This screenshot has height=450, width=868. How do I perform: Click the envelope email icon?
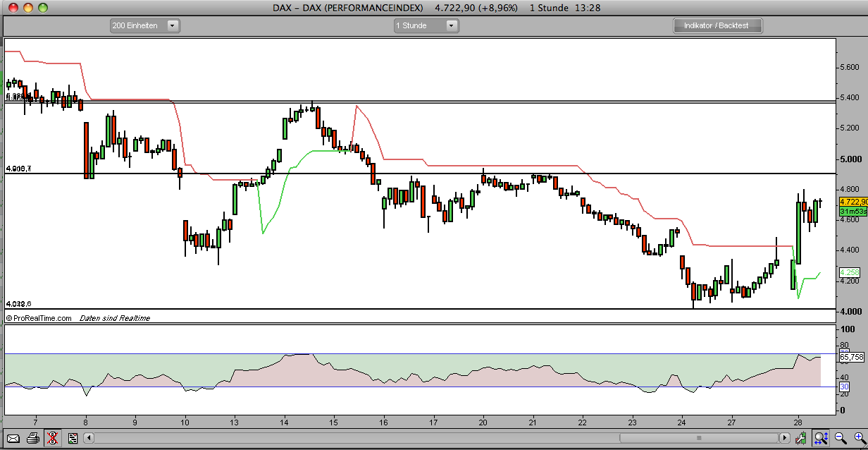coord(12,438)
